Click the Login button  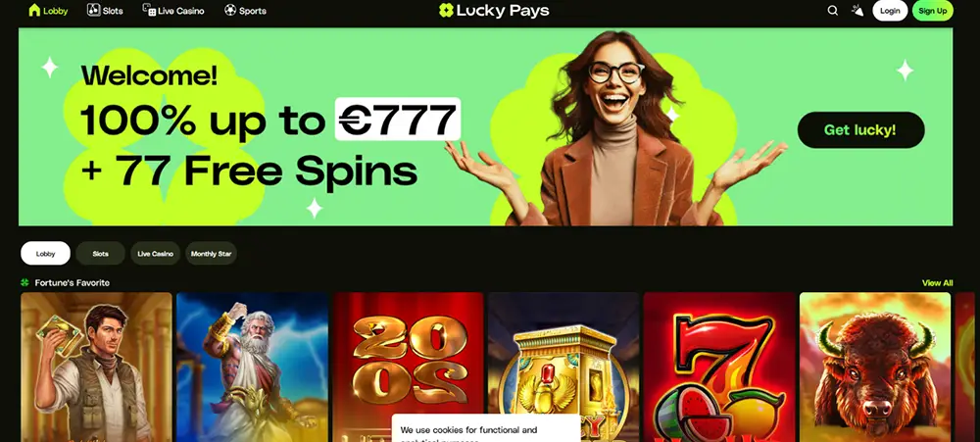tap(890, 11)
